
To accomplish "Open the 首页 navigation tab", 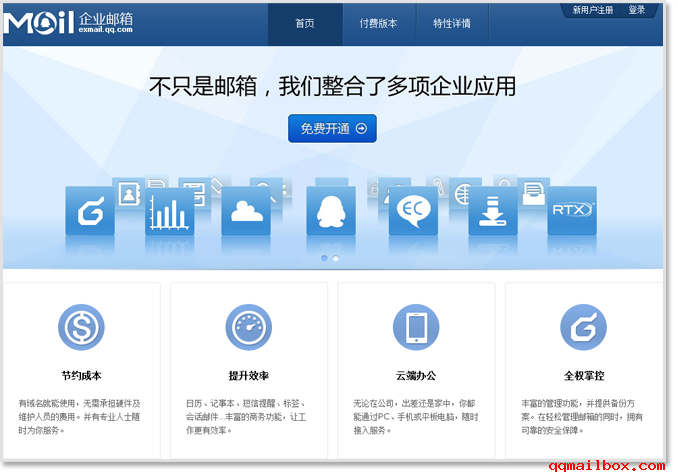I will (305, 24).
